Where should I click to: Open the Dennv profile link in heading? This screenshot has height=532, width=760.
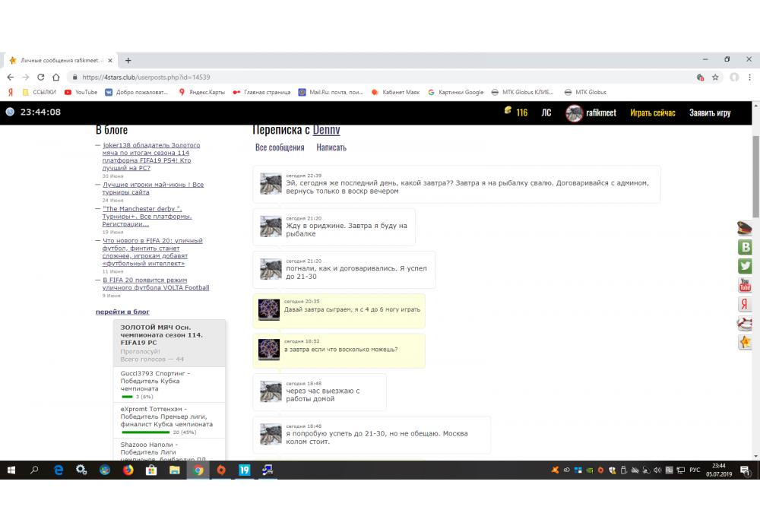(327, 130)
